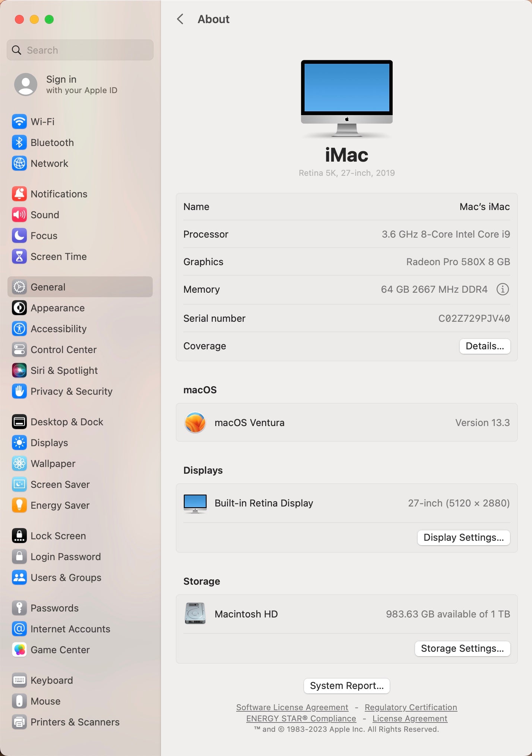This screenshot has width=532, height=756.
Task: Click the iMac computer image
Action: click(x=347, y=99)
